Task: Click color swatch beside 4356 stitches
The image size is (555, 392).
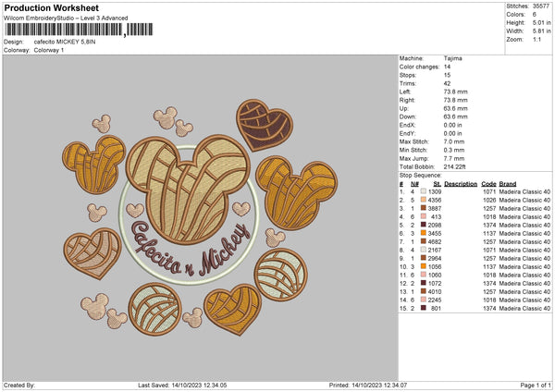Action: 424,200
